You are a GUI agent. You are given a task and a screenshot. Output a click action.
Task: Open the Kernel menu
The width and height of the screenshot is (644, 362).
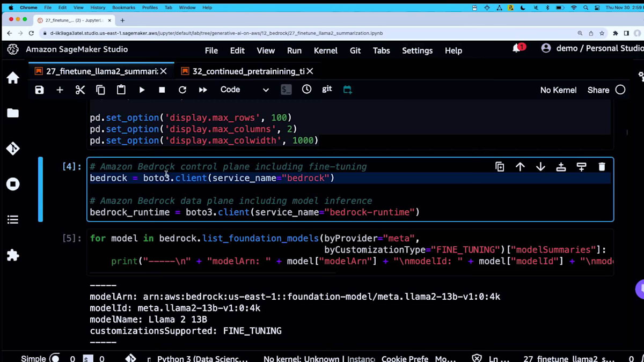point(325,50)
